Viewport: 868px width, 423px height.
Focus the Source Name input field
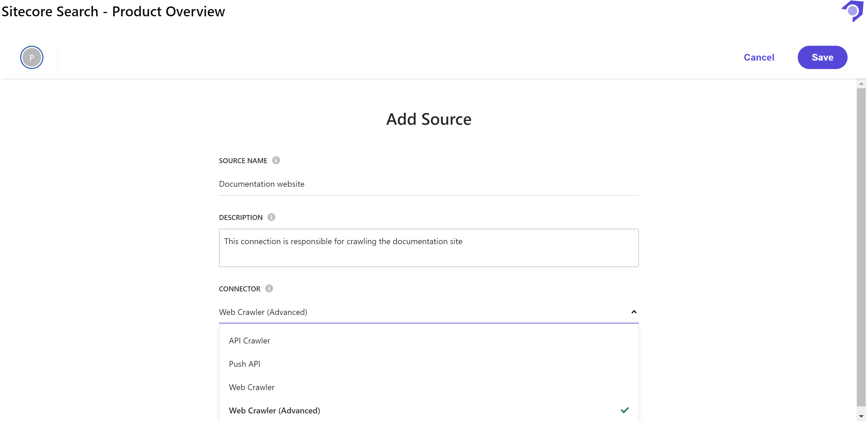[x=428, y=184]
